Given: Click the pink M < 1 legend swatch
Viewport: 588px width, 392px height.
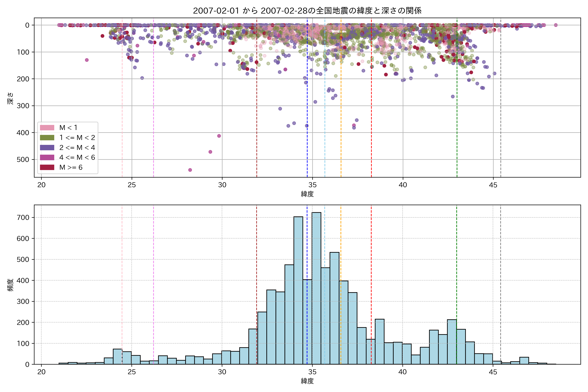Looking at the screenshot, I should point(47,128).
